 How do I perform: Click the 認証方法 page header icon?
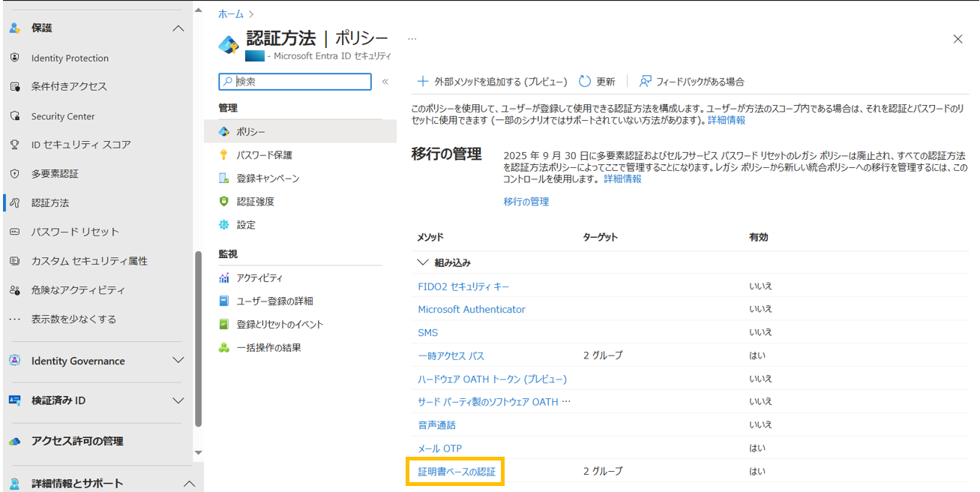click(x=228, y=44)
